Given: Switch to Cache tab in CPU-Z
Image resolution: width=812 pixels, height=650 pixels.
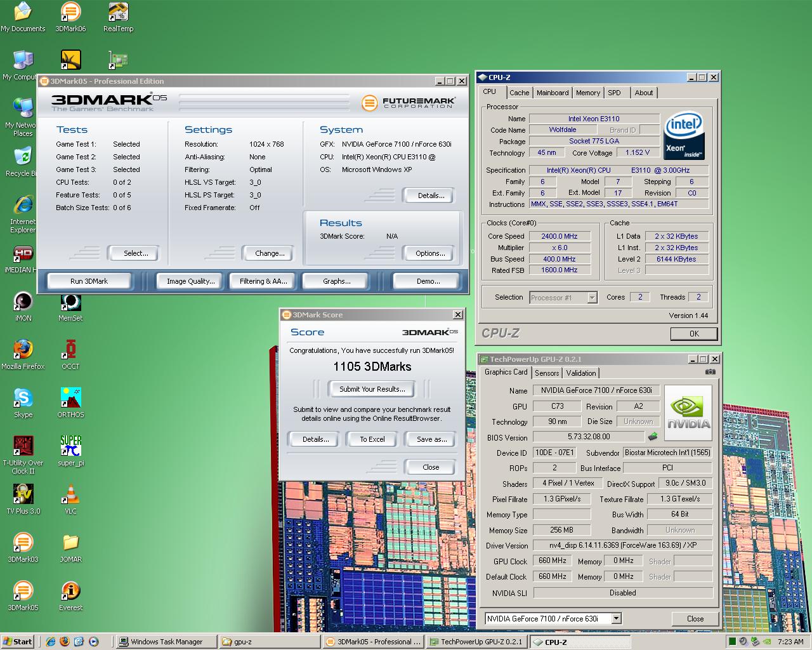Looking at the screenshot, I should pyautogui.click(x=519, y=93).
